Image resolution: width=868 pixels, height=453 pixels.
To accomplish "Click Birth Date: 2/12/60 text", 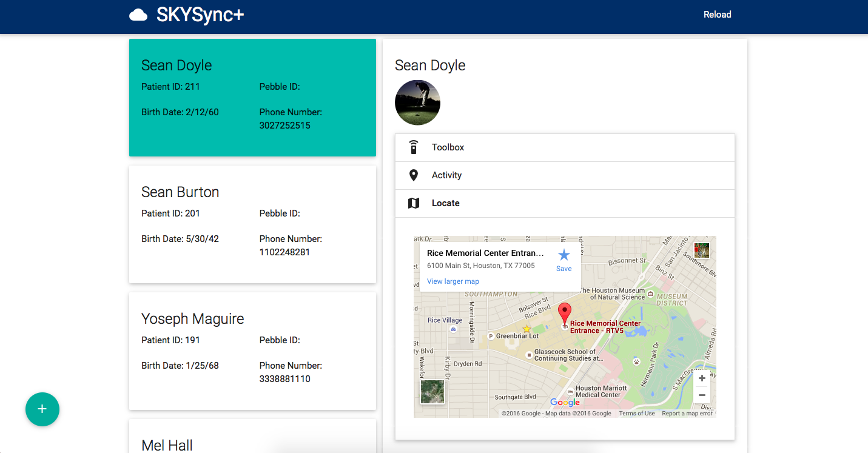I will (x=180, y=112).
